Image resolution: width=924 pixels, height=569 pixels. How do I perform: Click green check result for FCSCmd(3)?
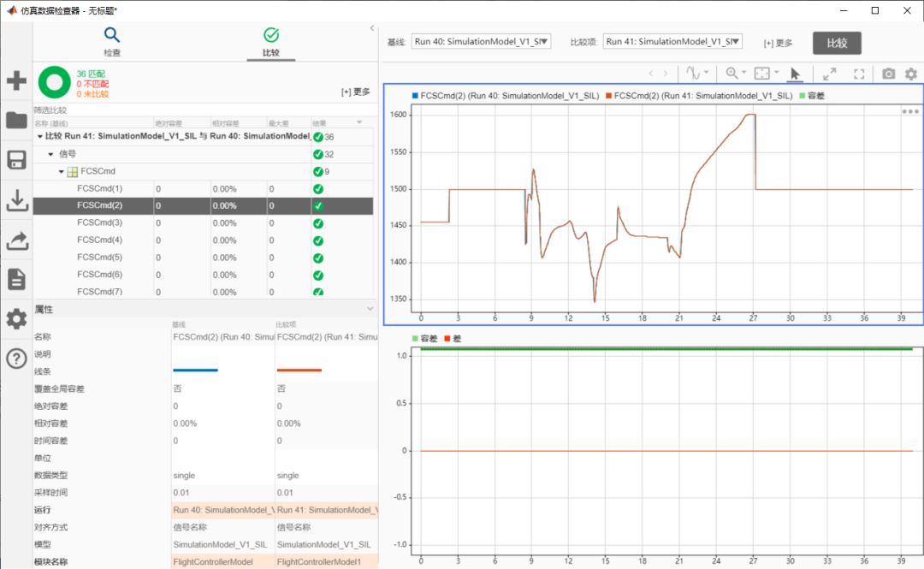click(x=318, y=223)
